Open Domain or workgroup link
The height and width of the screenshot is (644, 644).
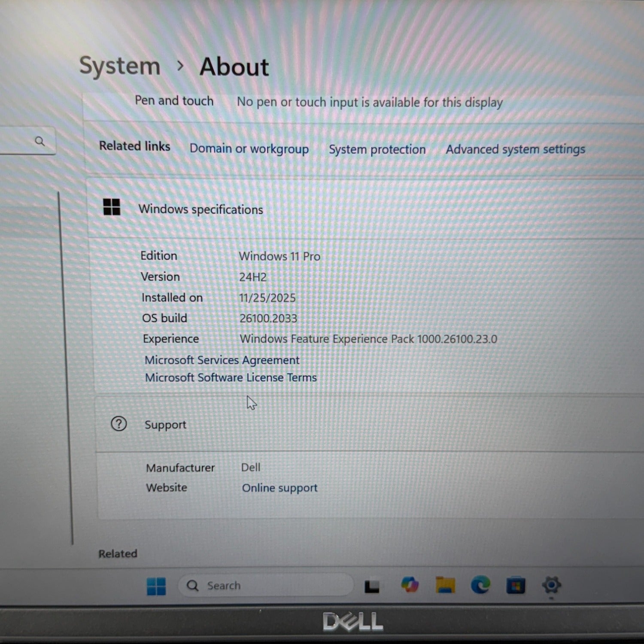pos(249,149)
